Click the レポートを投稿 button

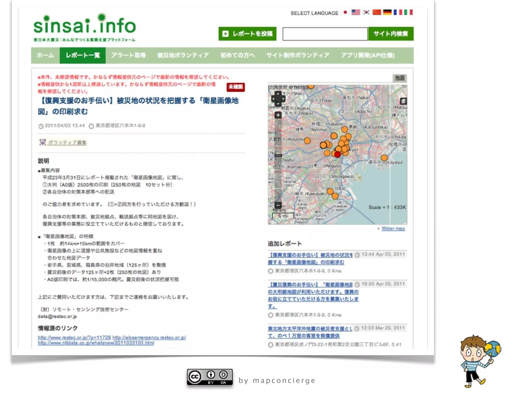[247, 34]
